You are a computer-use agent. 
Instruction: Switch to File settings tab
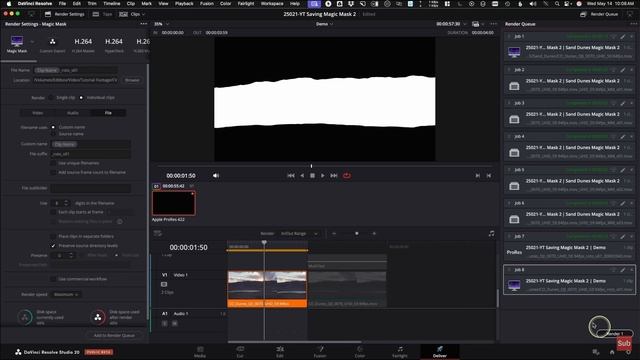[108, 113]
